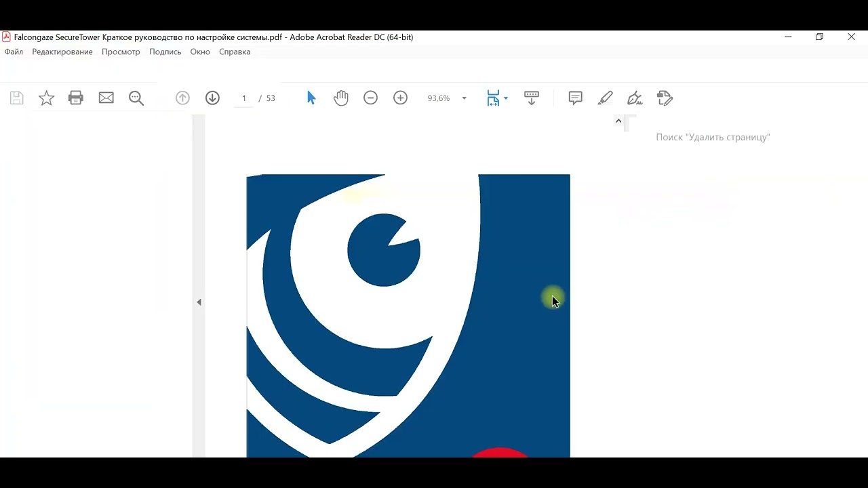Open the Файл menu
Viewport: 868px width, 488px height.
pyautogui.click(x=14, y=52)
